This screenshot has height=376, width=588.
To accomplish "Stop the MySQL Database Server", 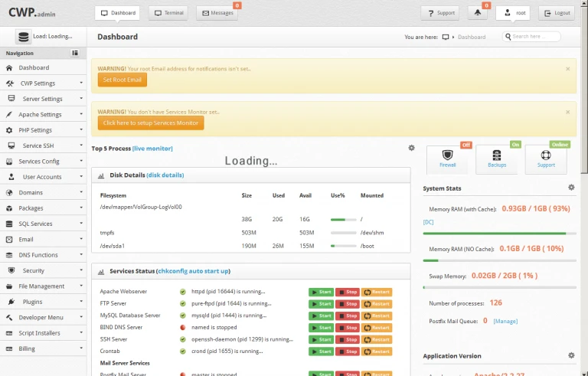I will point(348,316).
